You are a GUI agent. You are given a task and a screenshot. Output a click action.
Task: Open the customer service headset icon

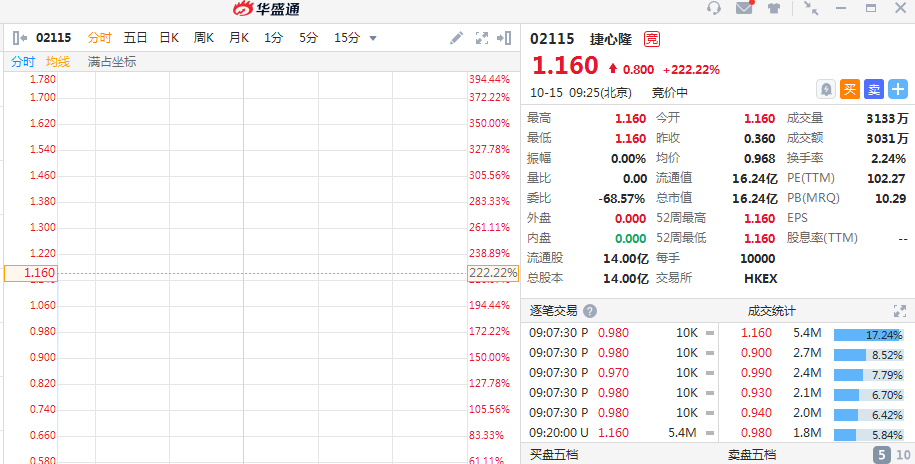pyautogui.click(x=714, y=8)
